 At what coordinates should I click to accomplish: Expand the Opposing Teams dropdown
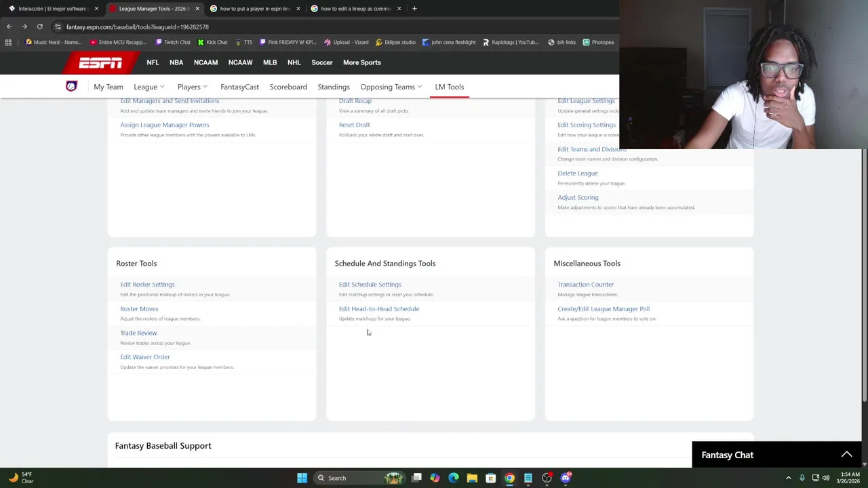[x=391, y=87]
